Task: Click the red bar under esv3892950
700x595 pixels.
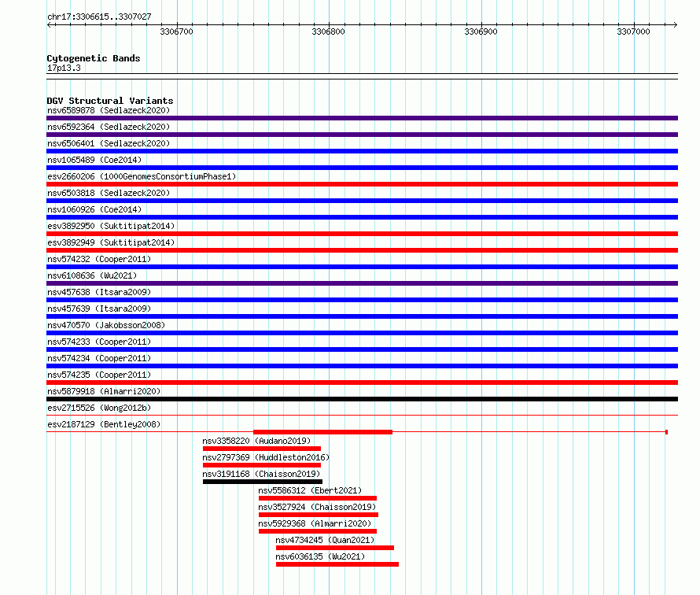Action: click(362, 234)
